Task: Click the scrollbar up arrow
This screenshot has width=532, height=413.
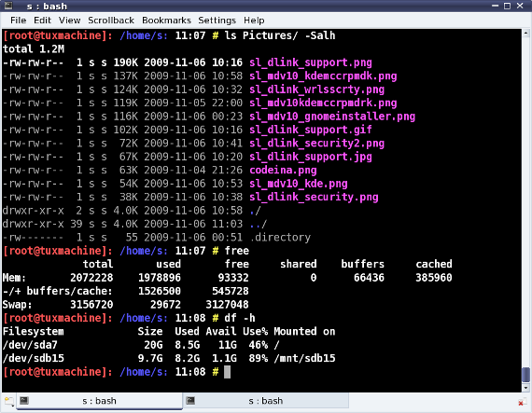Action: [525, 33]
